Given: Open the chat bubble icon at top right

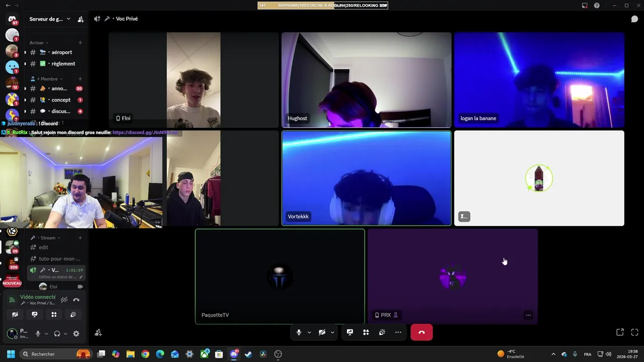Looking at the screenshot, I should (634, 19).
